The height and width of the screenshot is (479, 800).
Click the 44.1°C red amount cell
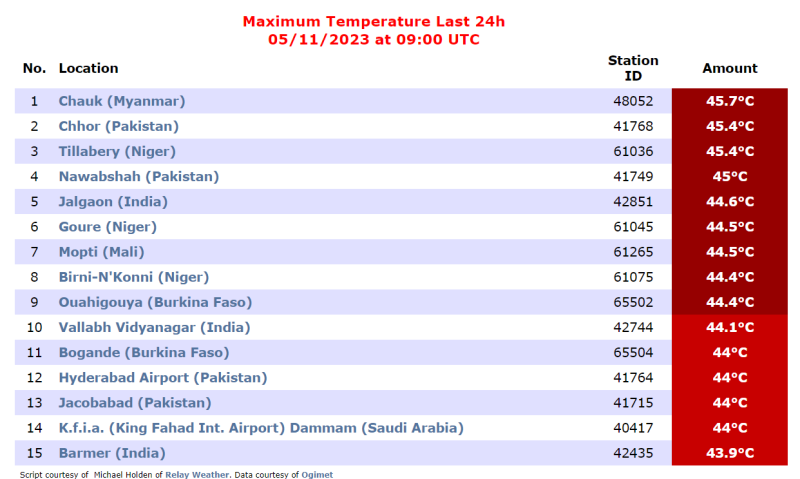coord(730,327)
